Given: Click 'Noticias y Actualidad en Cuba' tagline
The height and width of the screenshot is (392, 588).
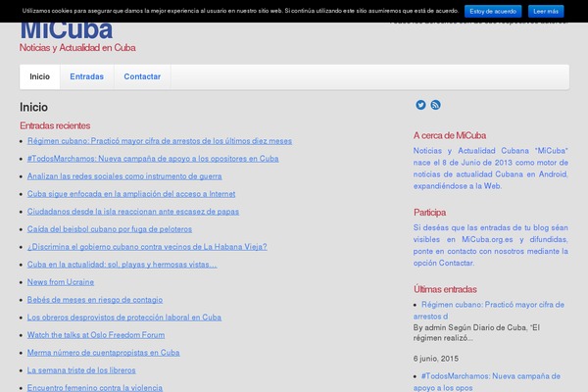Looking at the screenshot, I should 77,48.
